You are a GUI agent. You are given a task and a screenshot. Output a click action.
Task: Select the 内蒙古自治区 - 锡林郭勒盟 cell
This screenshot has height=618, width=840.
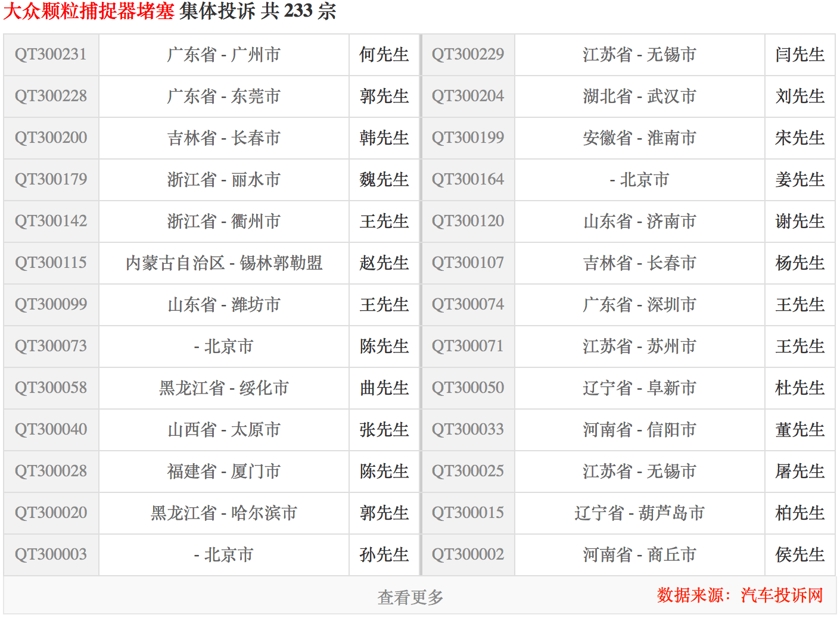click(x=224, y=263)
